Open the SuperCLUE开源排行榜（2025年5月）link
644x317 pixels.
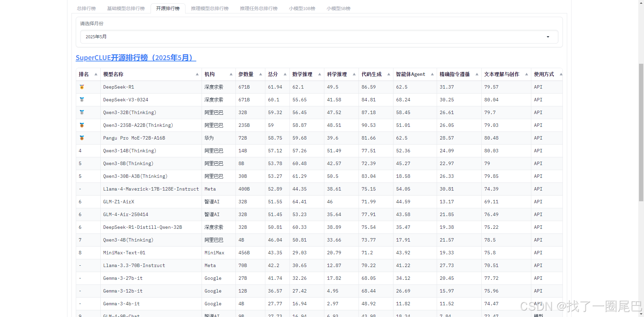click(x=136, y=57)
